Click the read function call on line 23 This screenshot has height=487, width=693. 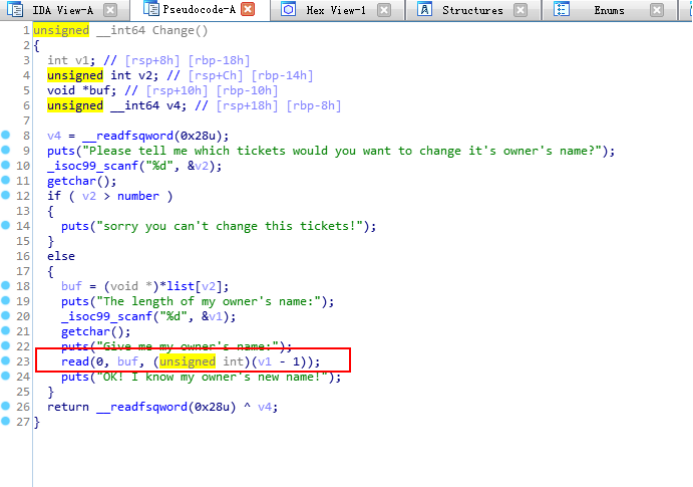74,361
